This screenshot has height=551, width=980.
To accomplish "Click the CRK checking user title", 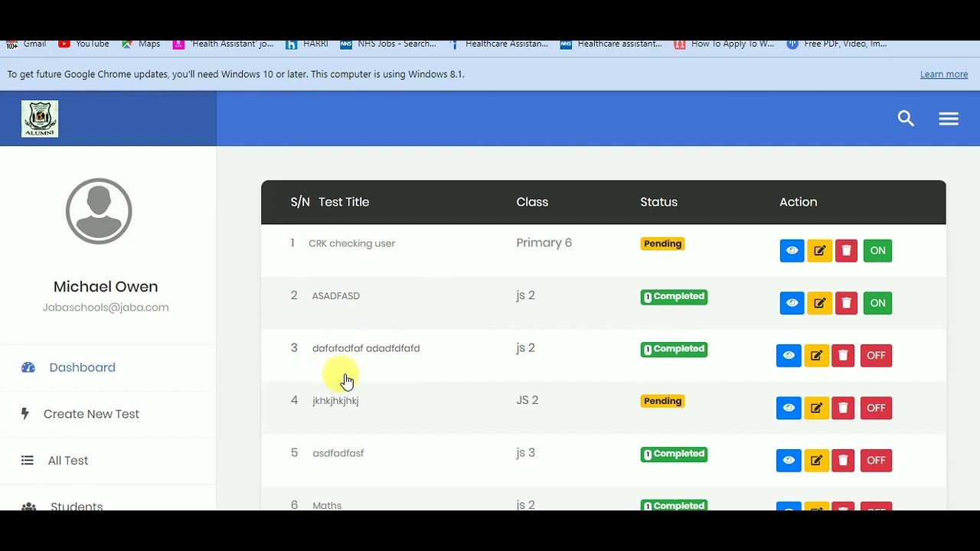I will (x=351, y=243).
